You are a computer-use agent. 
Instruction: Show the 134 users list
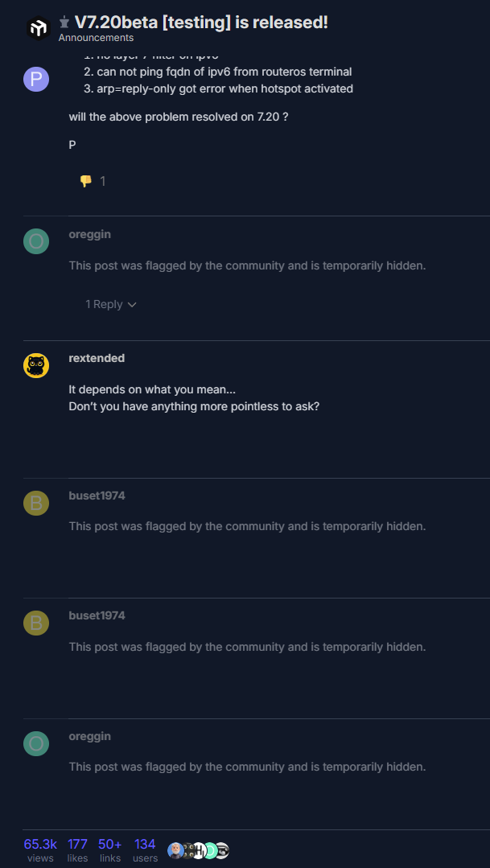(x=145, y=849)
